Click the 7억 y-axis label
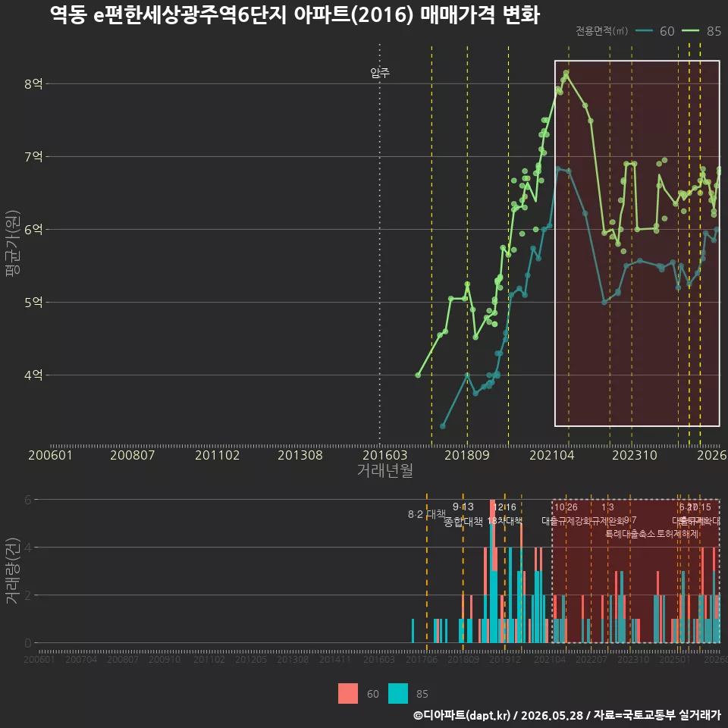728x728 pixels. click(34, 157)
